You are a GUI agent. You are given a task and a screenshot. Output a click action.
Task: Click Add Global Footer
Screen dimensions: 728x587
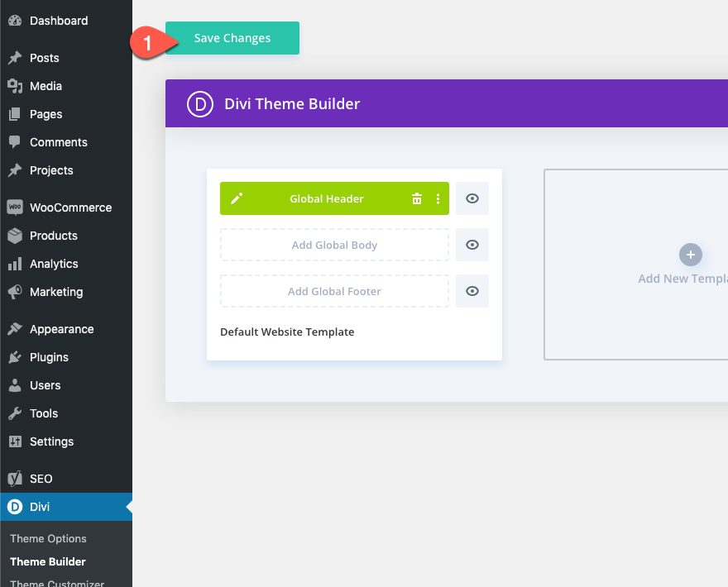pyautogui.click(x=334, y=291)
